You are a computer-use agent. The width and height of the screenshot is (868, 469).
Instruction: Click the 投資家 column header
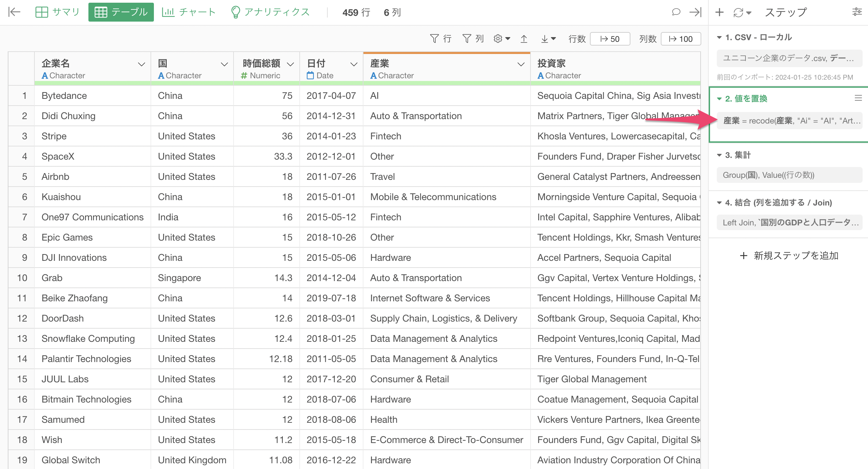(x=615, y=69)
